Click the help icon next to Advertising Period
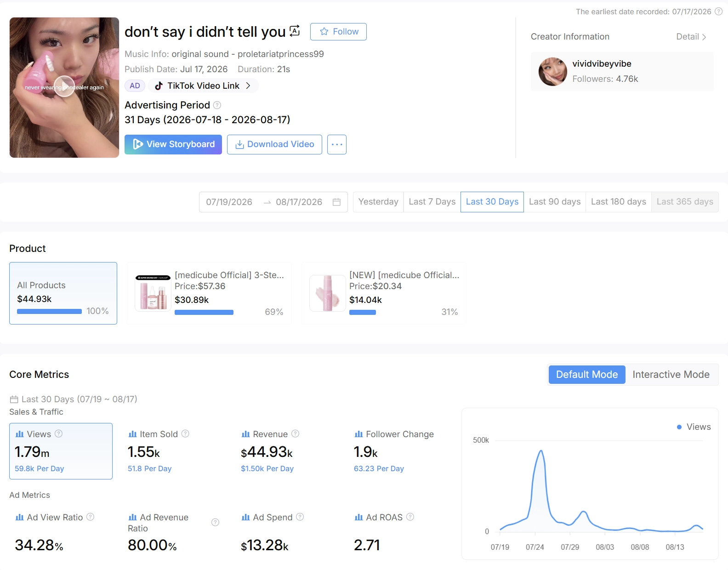Image resolution: width=728 pixels, height=570 pixels. pyautogui.click(x=217, y=105)
